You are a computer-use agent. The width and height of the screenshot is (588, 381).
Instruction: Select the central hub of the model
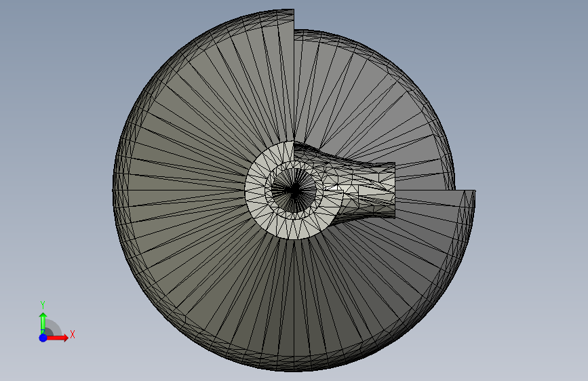(294, 190)
